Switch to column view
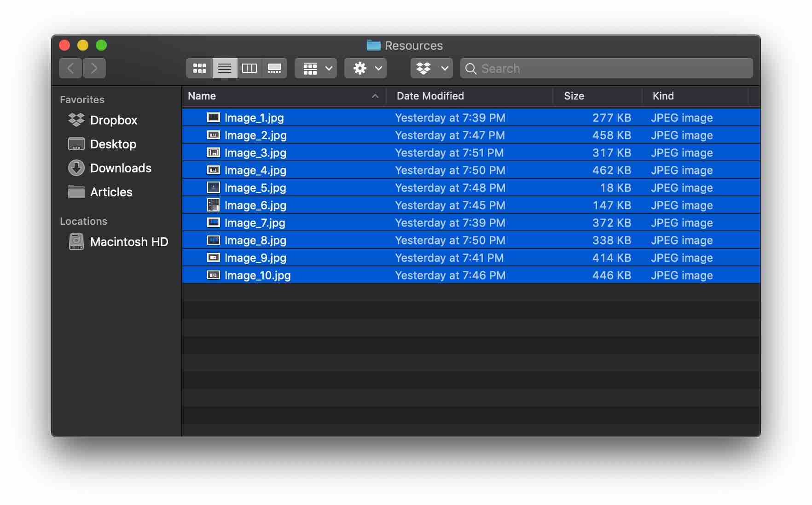Viewport: 812px width, 505px height. 249,68
